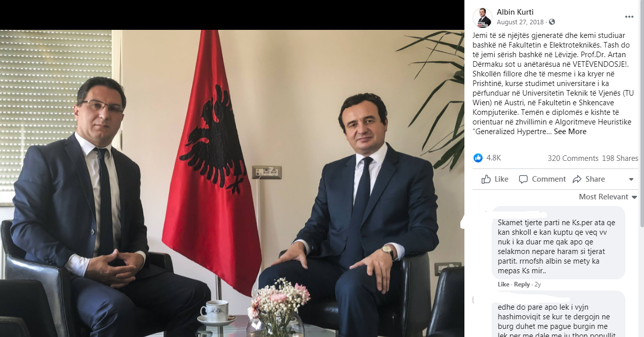
Task: Expand the Most Relevant comment filter
Action: point(608,197)
